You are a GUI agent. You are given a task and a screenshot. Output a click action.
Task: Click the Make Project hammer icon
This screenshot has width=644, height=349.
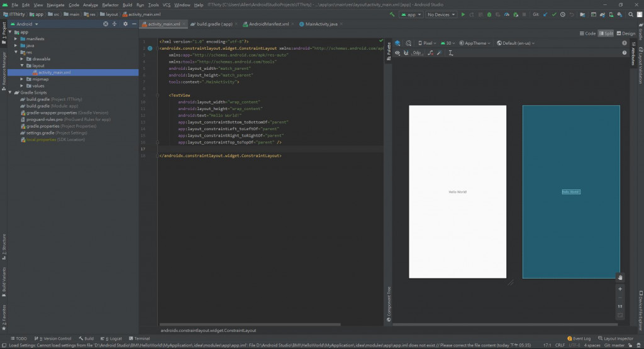pyautogui.click(x=392, y=14)
